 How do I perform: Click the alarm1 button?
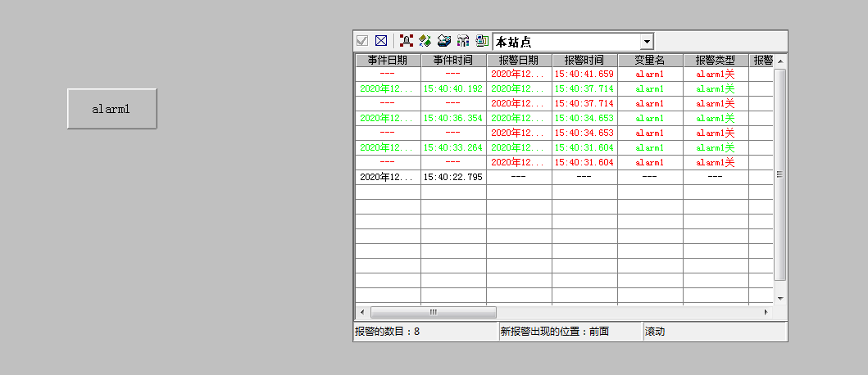[111, 109]
